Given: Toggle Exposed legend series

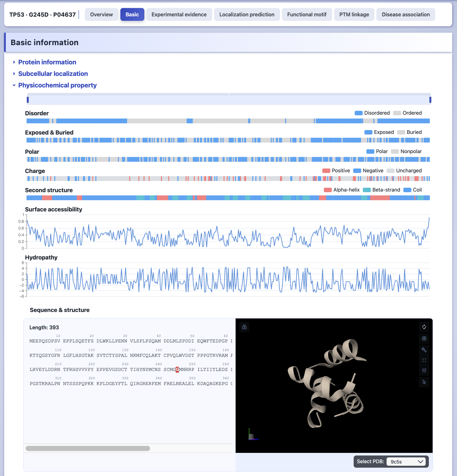Looking at the screenshot, I should pyautogui.click(x=379, y=132).
